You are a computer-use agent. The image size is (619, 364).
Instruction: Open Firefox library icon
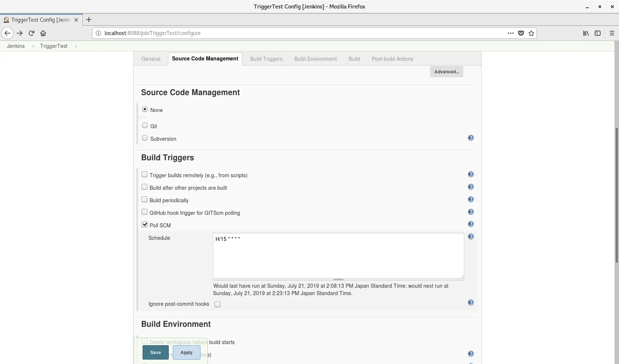click(586, 33)
